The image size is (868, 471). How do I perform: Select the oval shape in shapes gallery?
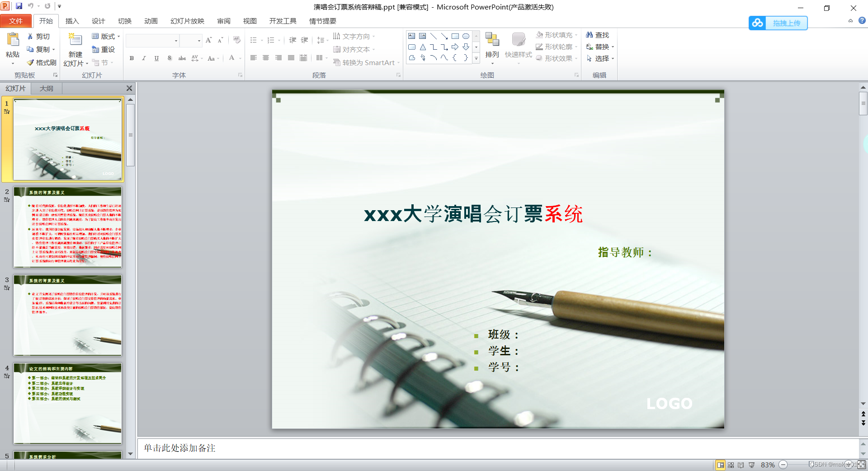tap(466, 36)
